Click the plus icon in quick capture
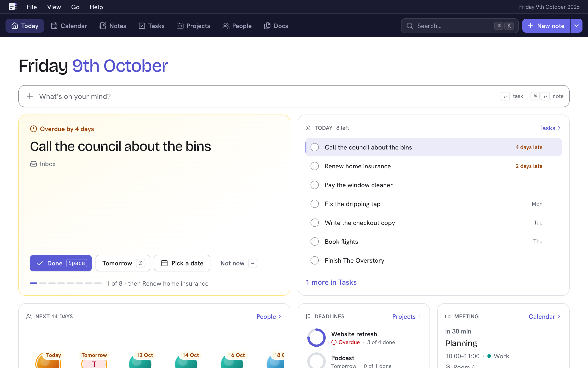This screenshot has width=588, height=368. pyautogui.click(x=30, y=96)
